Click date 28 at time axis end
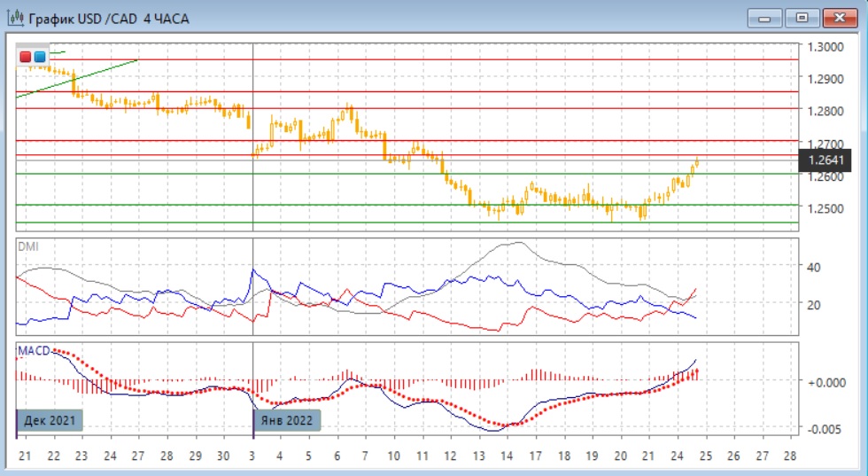 (x=790, y=456)
